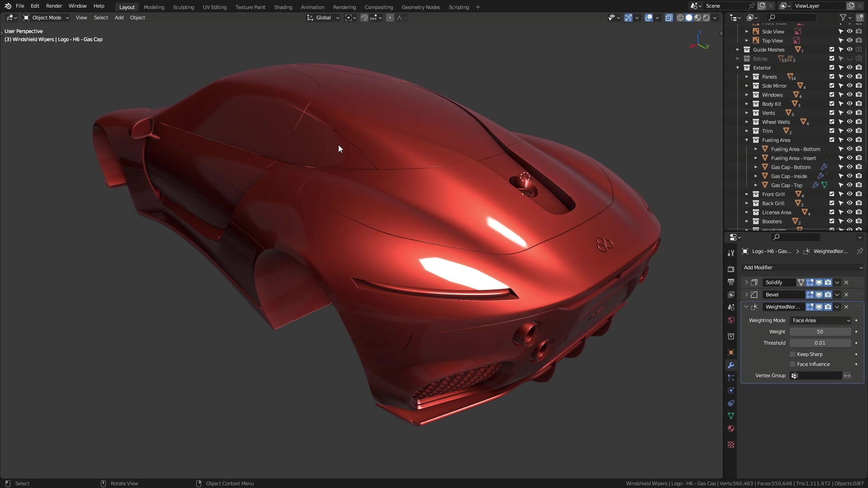
Task: Collapse the Fueling Area collection
Action: coord(747,140)
